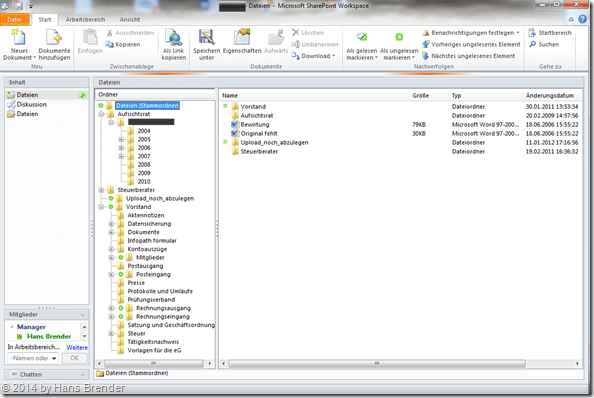Click Löschen in the Dokumente group
Image resolution: width=594 pixels, height=398 pixels.
click(x=308, y=33)
